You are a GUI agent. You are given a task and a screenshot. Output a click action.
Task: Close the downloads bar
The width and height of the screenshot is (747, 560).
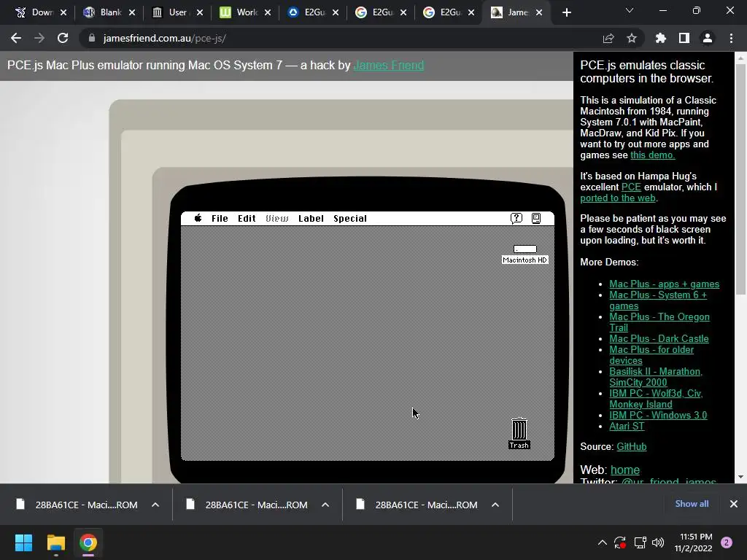tap(734, 504)
